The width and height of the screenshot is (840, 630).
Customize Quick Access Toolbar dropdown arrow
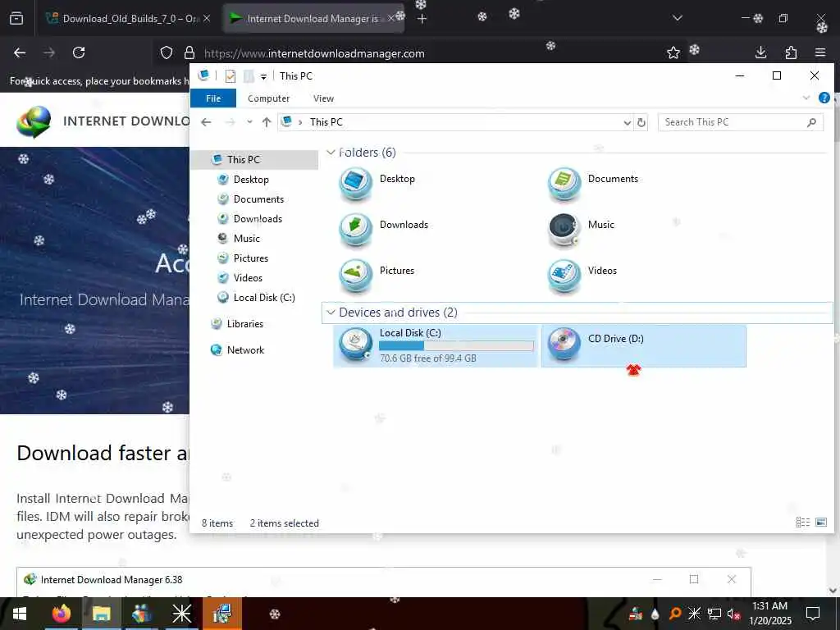(x=263, y=77)
